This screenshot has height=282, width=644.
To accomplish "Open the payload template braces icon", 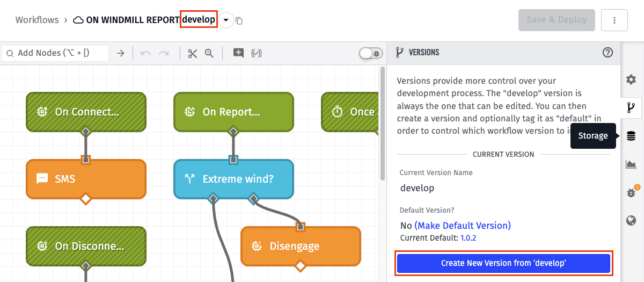I will click(257, 53).
